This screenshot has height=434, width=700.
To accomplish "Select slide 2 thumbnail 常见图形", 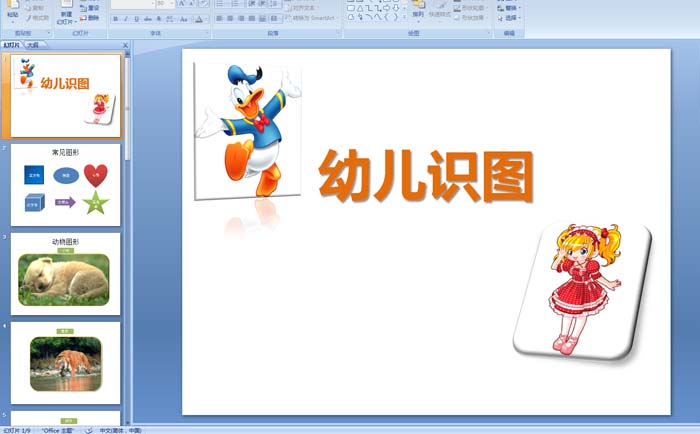I will (x=66, y=184).
